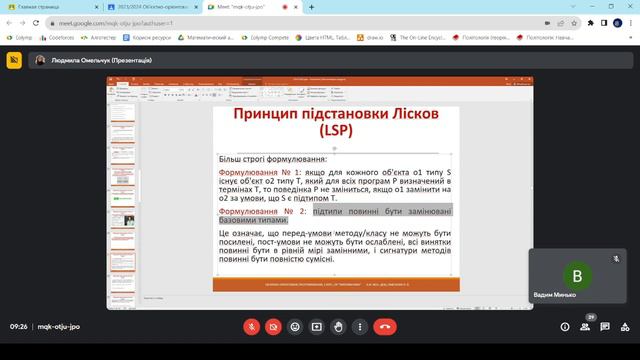The height and width of the screenshot is (360, 640).
Task: Open the Codeforces bookmark
Action: (57, 38)
